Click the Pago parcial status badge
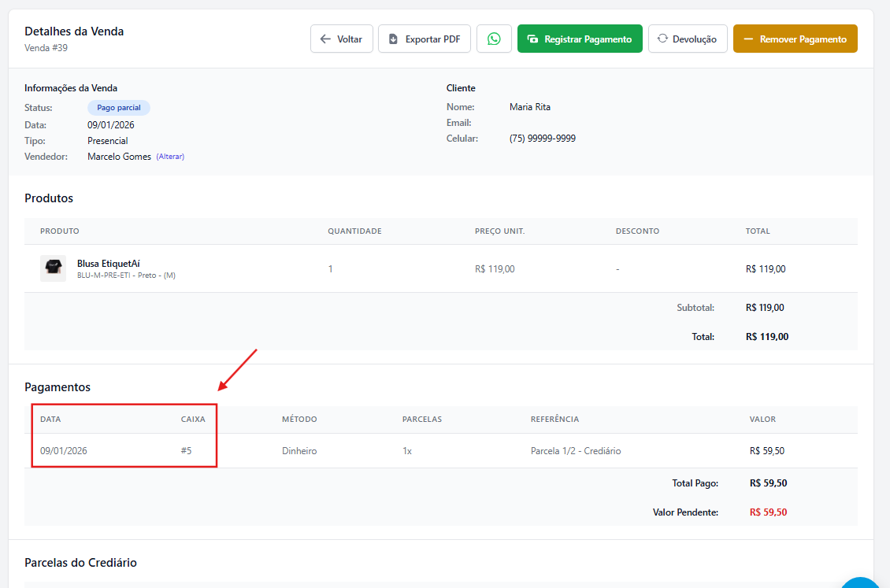This screenshot has height=588, width=890. click(x=118, y=108)
